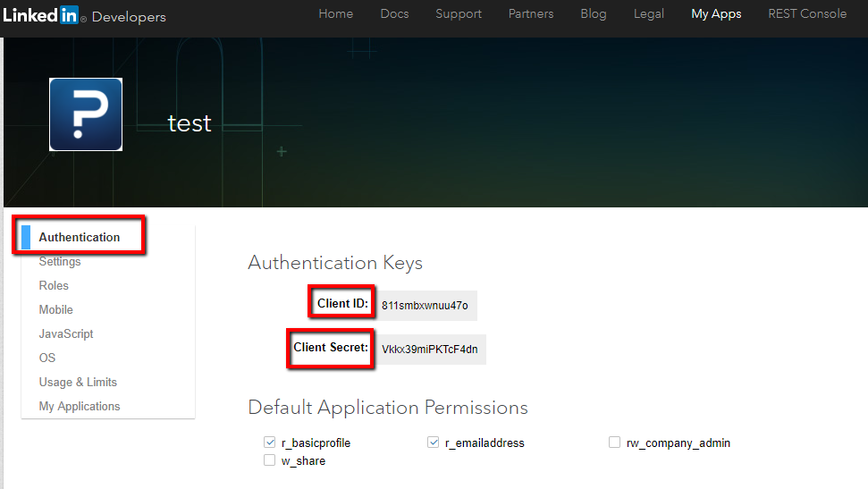Select Authentication in the sidebar

click(80, 237)
